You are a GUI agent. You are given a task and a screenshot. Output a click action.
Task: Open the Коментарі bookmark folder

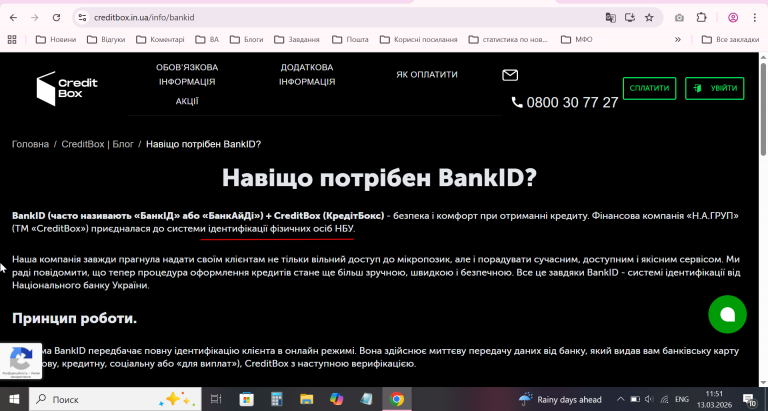pyautogui.click(x=160, y=39)
